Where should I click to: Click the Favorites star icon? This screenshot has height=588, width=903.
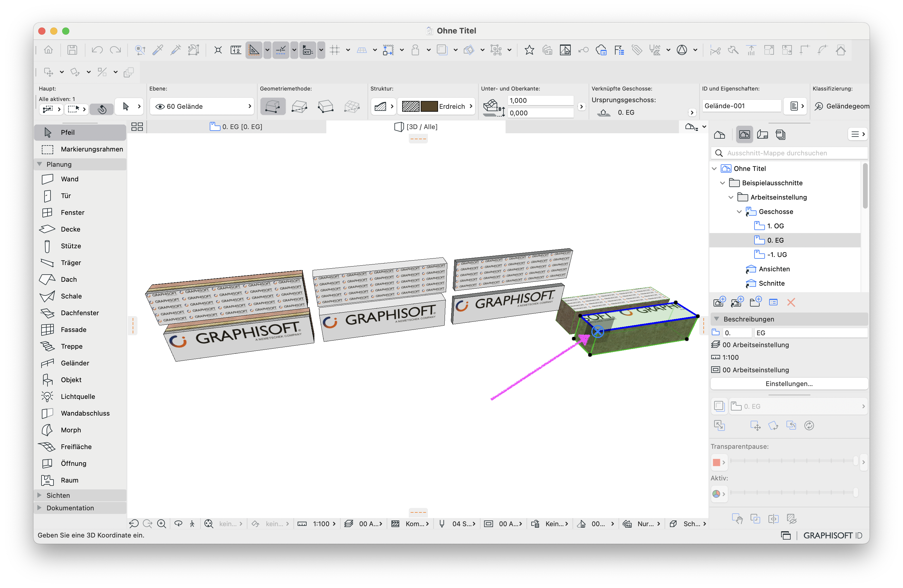pyautogui.click(x=529, y=50)
